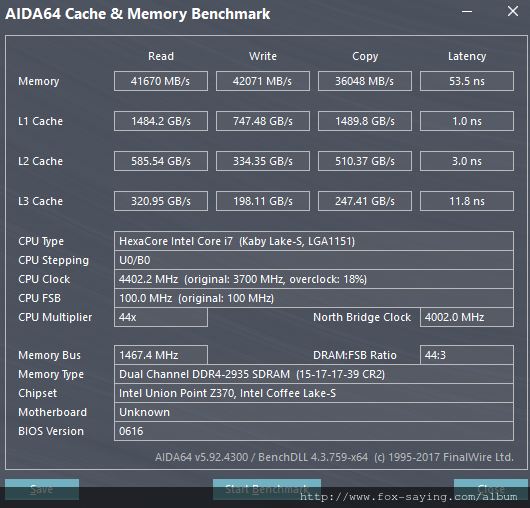This screenshot has width=530, height=508.
Task: Click the CPU Stepping value U0/B0
Action: click(x=314, y=260)
